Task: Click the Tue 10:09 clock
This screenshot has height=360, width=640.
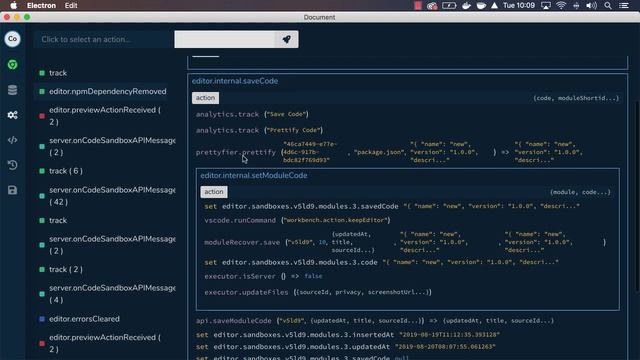Action: pos(518,5)
